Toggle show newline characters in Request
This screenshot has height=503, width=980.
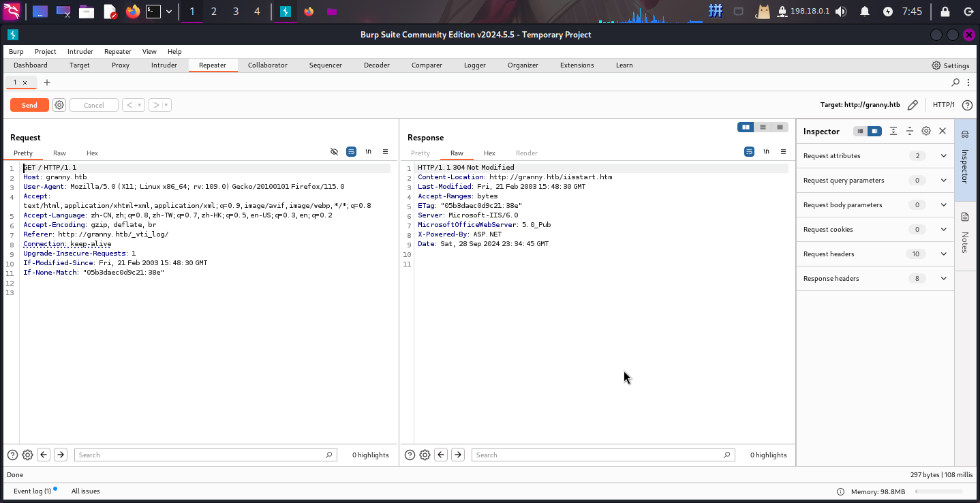point(368,151)
